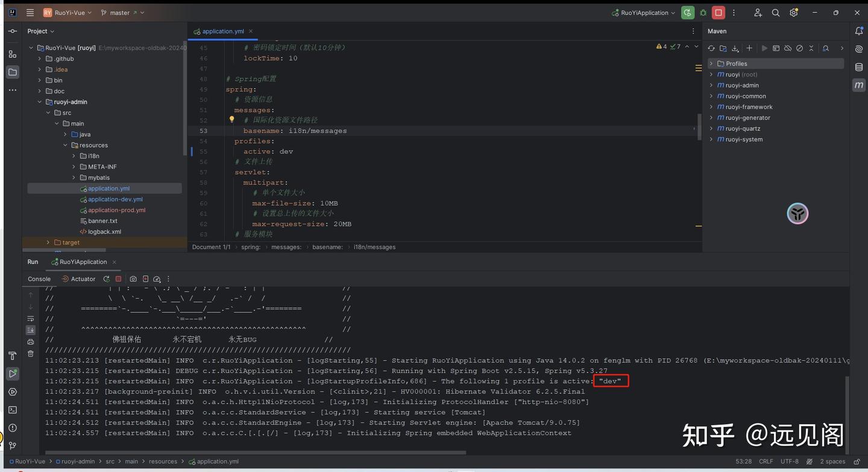Execute a Maven goal from the toolbar
868x472 pixels.
(x=776, y=48)
